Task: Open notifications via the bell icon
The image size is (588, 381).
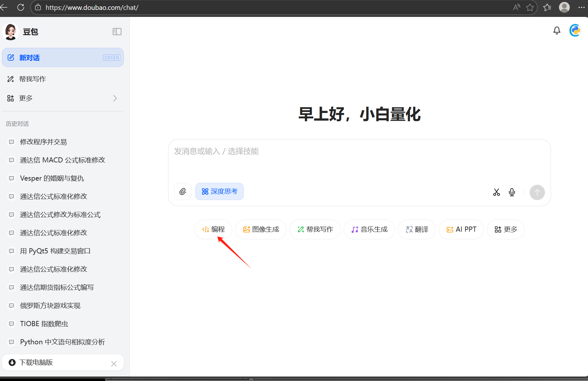Action: tap(557, 30)
